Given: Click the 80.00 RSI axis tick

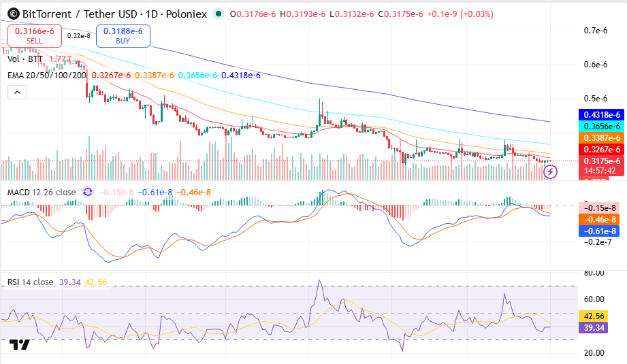Looking at the screenshot, I should point(594,274).
